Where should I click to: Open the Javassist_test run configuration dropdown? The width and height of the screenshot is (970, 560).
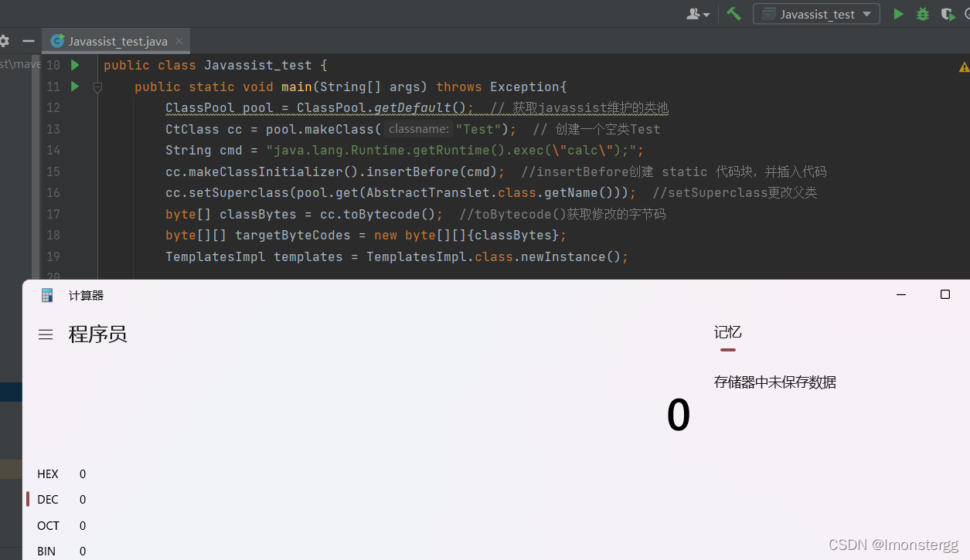816,14
